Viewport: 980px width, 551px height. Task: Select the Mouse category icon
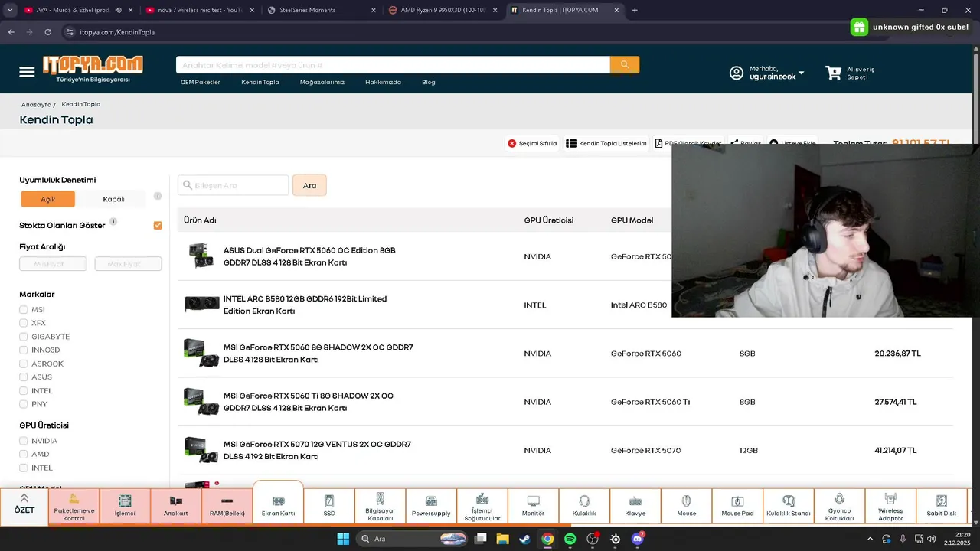[687, 500]
